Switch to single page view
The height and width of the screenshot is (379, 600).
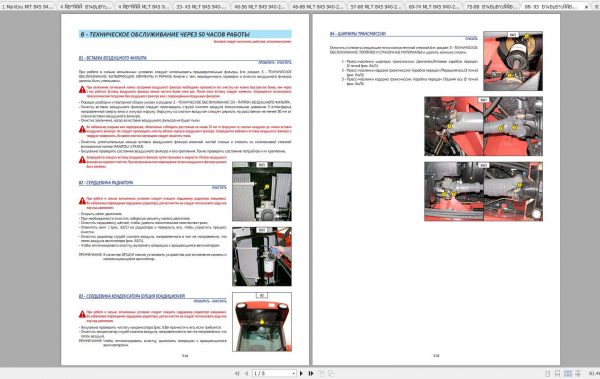548,373
